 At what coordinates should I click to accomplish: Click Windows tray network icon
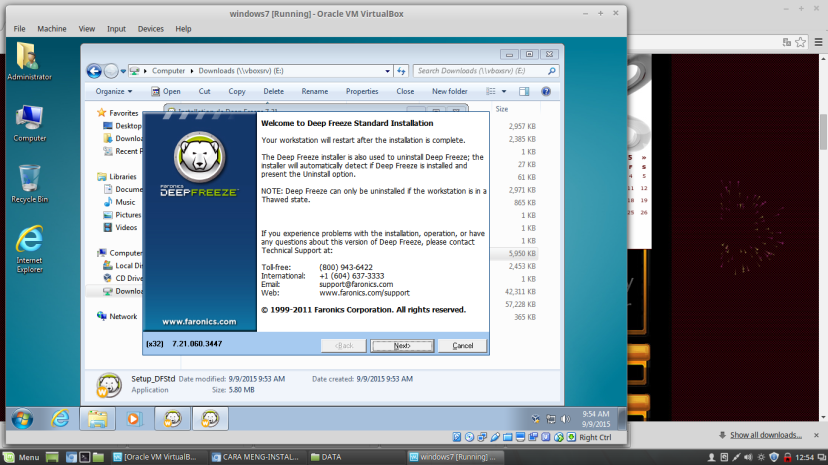click(551, 419)
